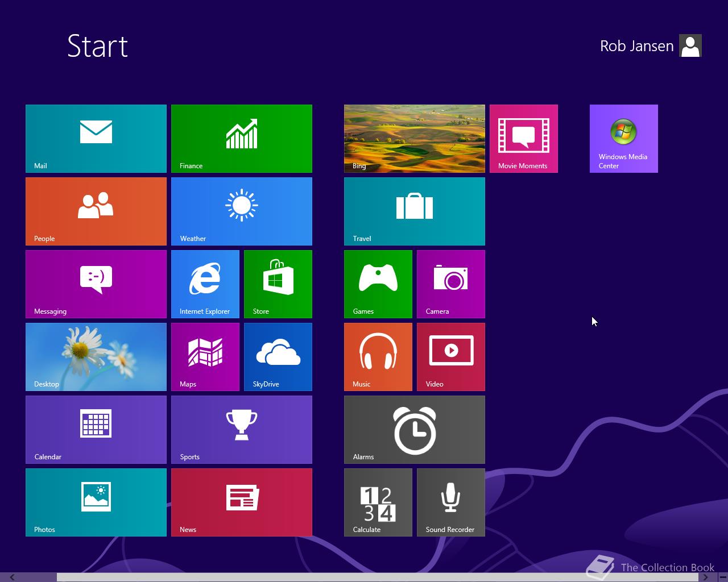Click the Rob Jansen account name
728x582 pixels.
coord(636,46)
